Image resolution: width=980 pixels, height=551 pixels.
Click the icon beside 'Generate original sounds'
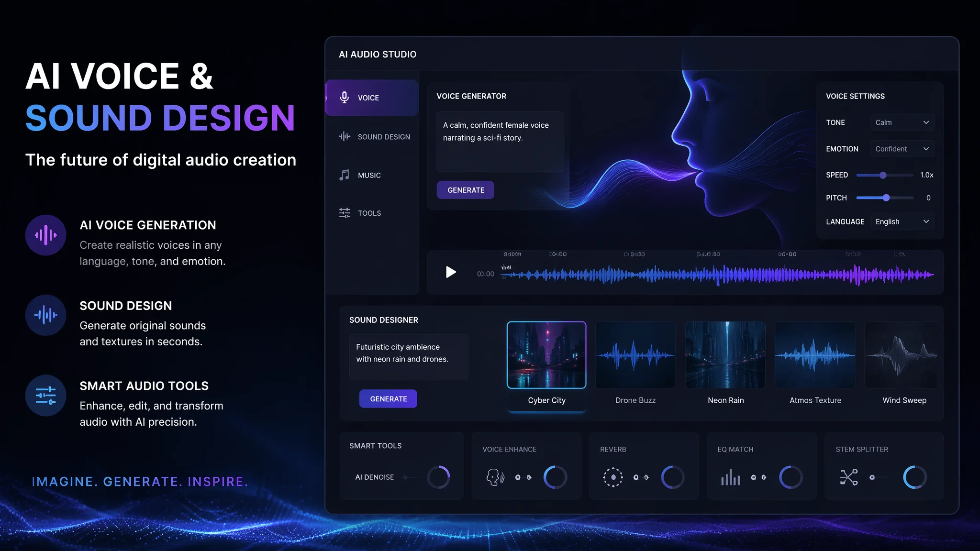coord(45,315)
